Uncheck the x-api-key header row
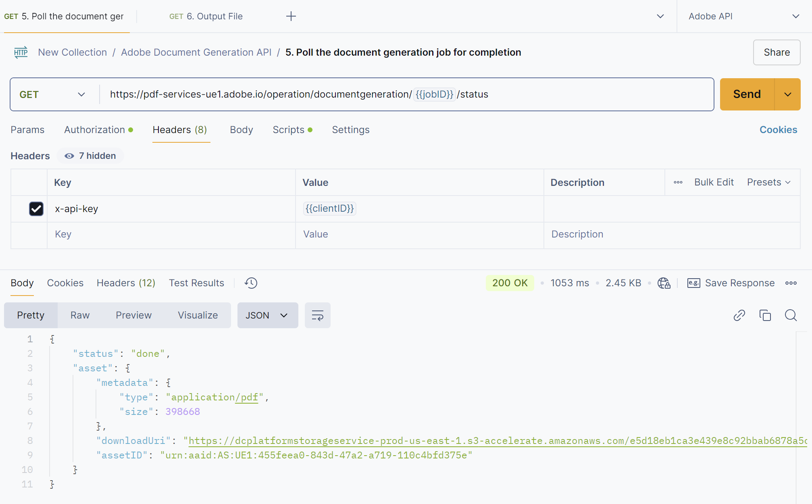 (x=36, y=209)
